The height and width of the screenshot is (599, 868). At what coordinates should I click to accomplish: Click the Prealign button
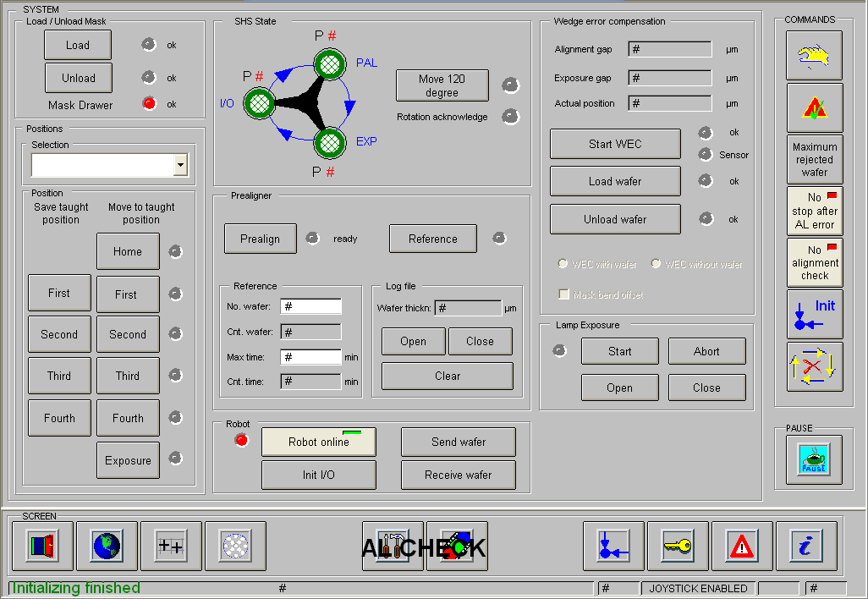pos(260,239)
